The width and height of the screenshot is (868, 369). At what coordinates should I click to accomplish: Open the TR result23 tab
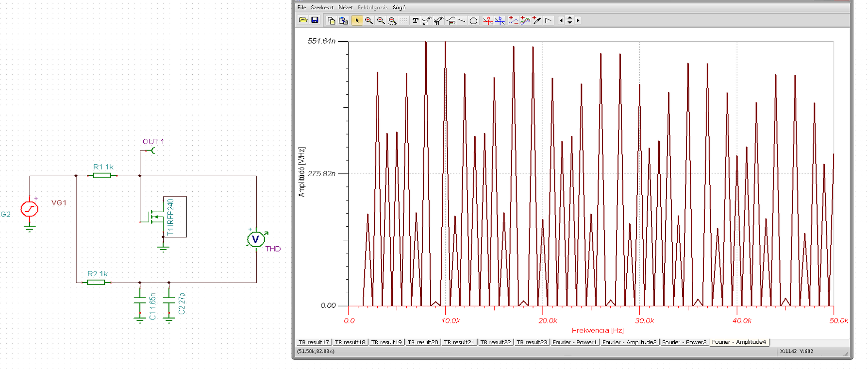(x=532, y=342)
